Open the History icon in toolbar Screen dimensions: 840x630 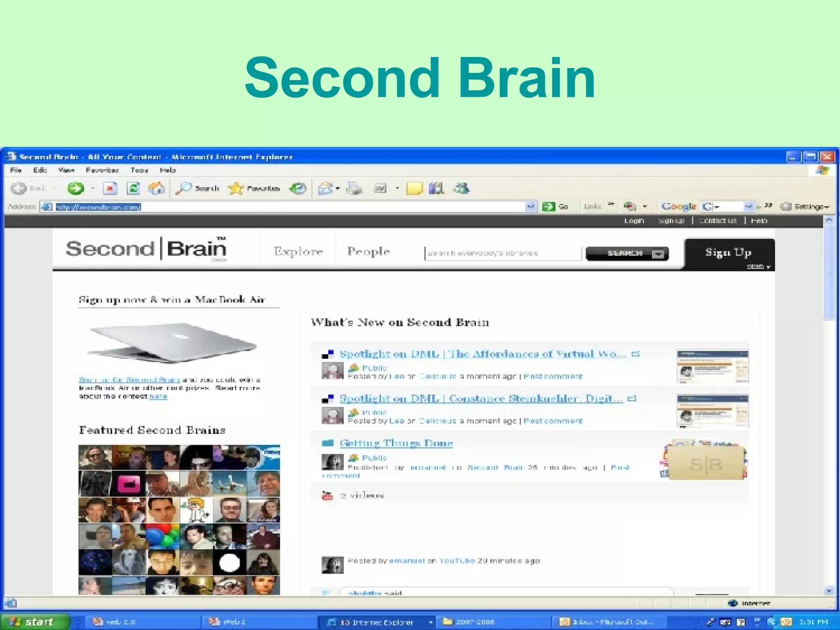tap(298, 188)
